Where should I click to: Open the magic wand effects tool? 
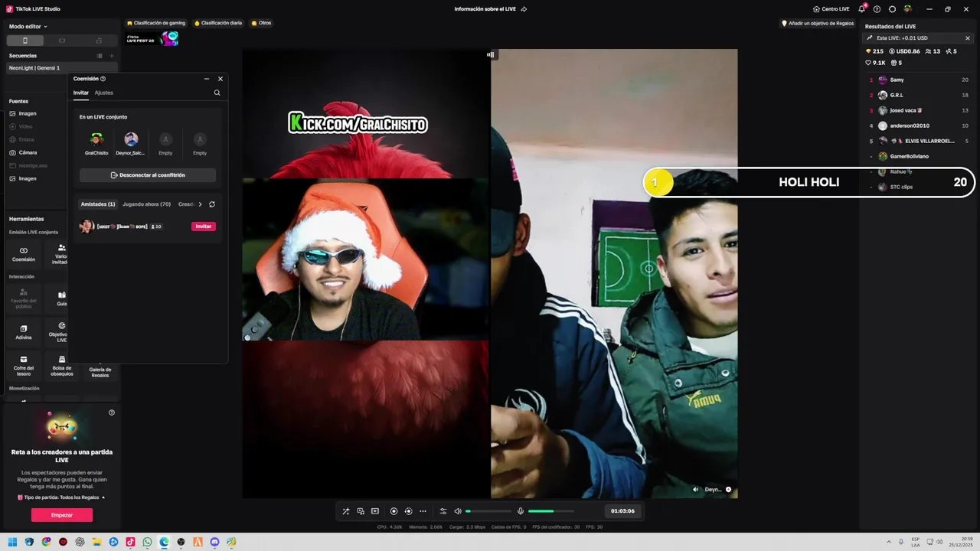pos(346,511)
